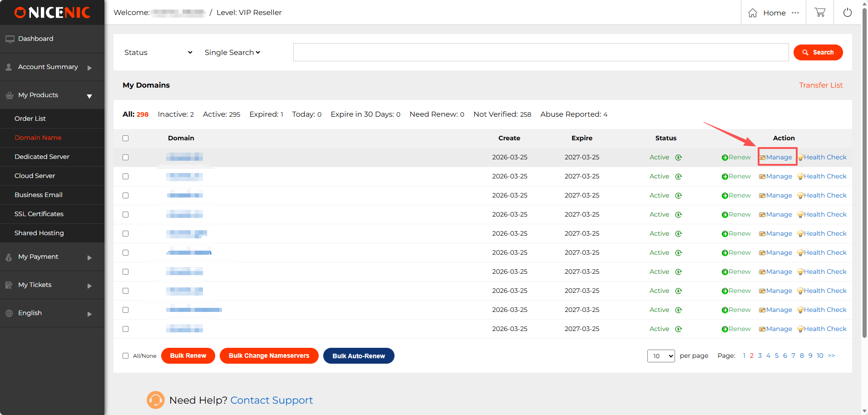
Task: Click the Home house icon
Action: [753, 13]
